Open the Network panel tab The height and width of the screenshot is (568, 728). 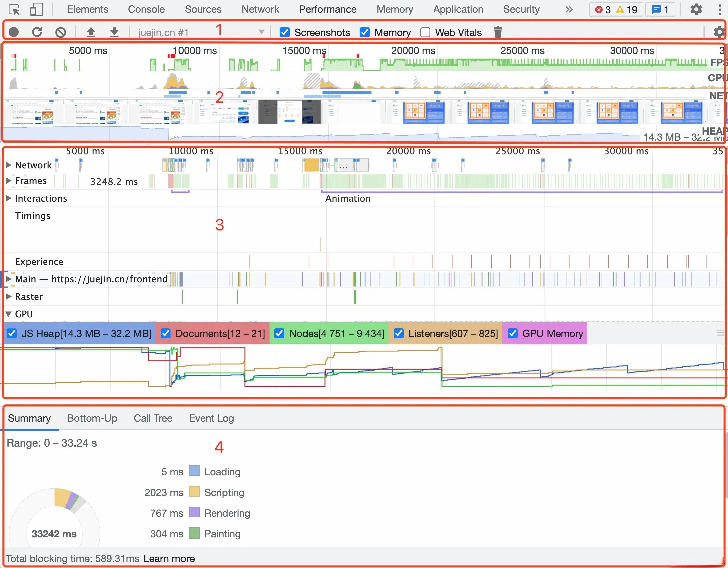pyautogui.click(x=260, y=9)
